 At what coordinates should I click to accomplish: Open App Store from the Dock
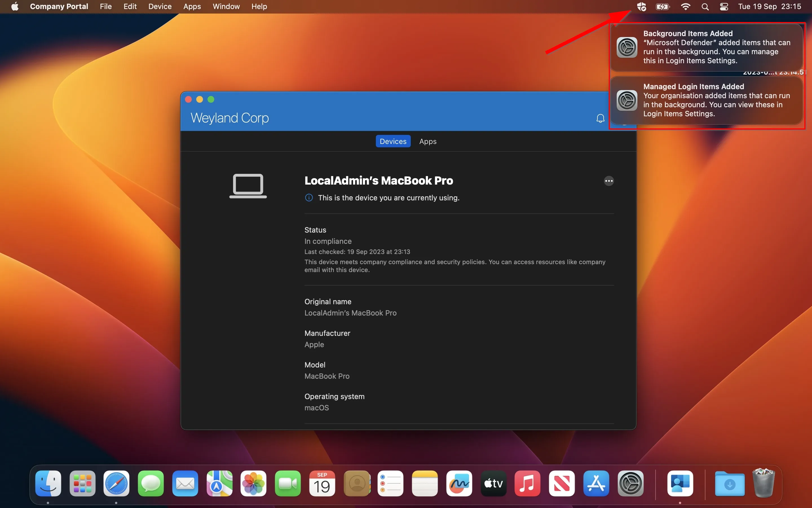tap(596, 483)
